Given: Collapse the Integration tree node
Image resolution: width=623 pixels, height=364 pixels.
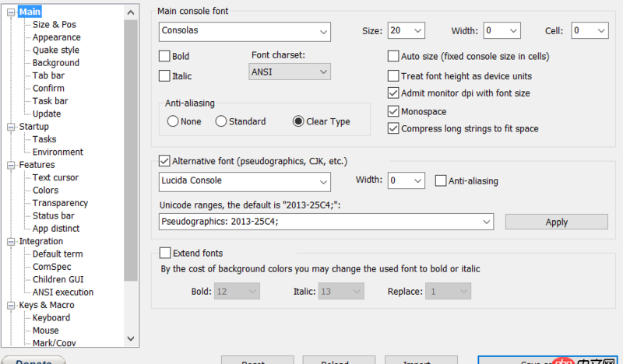Looking at the screenshot, I should click(x=11, y=242).
